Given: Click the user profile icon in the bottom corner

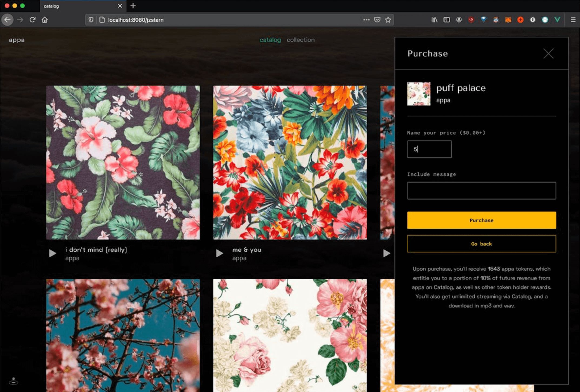Looking at the screenshot, I should pyautogui.click(x=14, y=381).
